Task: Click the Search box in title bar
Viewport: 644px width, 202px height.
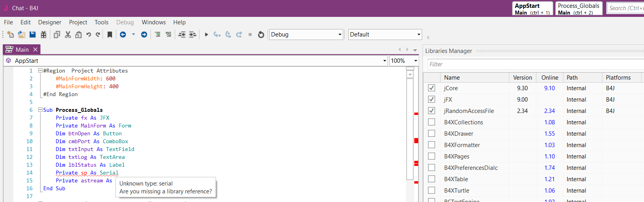Action: point(626,8)
